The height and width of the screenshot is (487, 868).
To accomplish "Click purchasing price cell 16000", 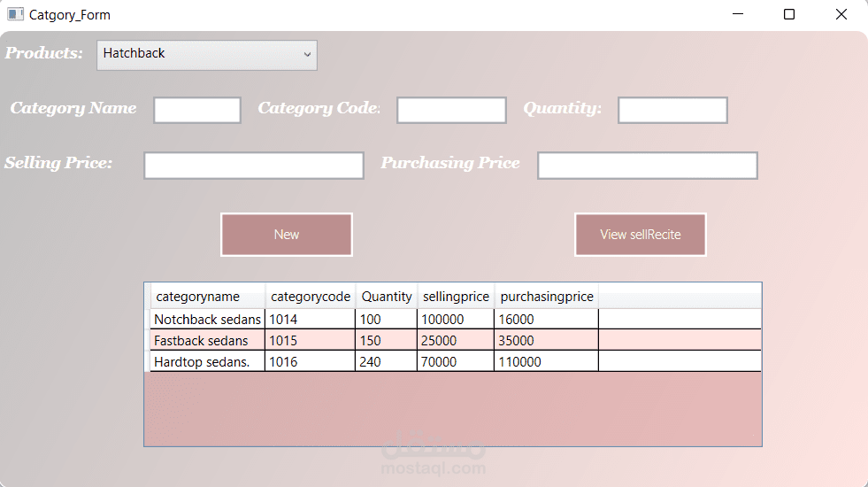I will 547,319.
